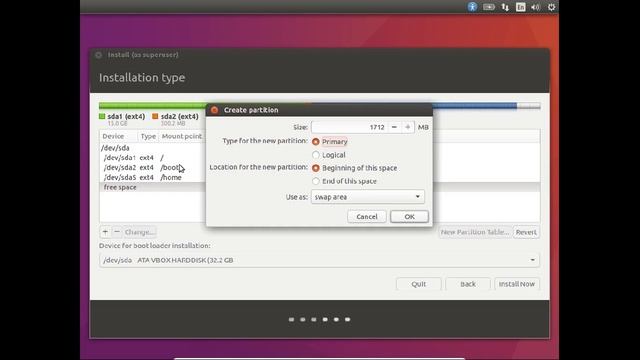Open the accessibility menu in top bar
This screenshot has width=640, height=360.
[x=472, y=7]
